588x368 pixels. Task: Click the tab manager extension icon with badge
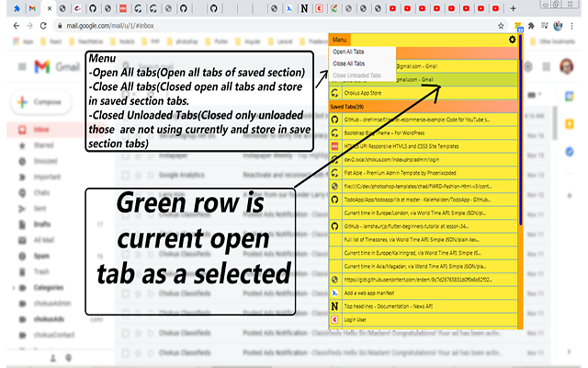pos(518,27)
